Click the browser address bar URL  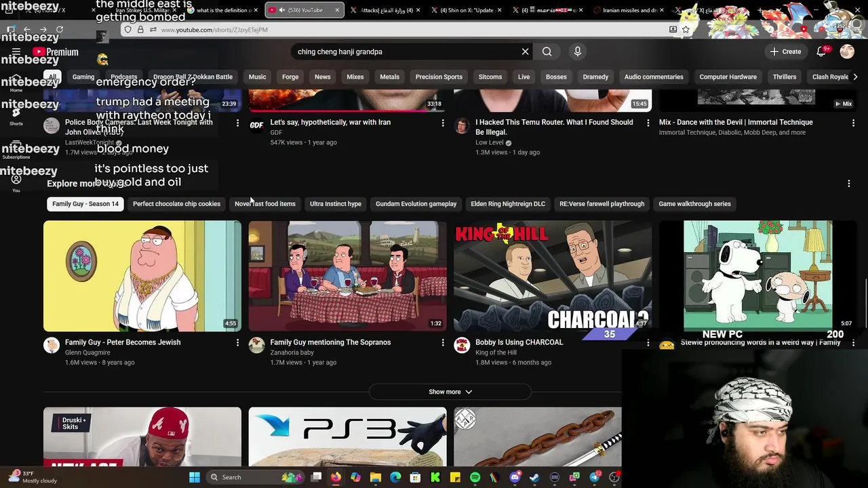pyautogui.click(x=214, y=30)
